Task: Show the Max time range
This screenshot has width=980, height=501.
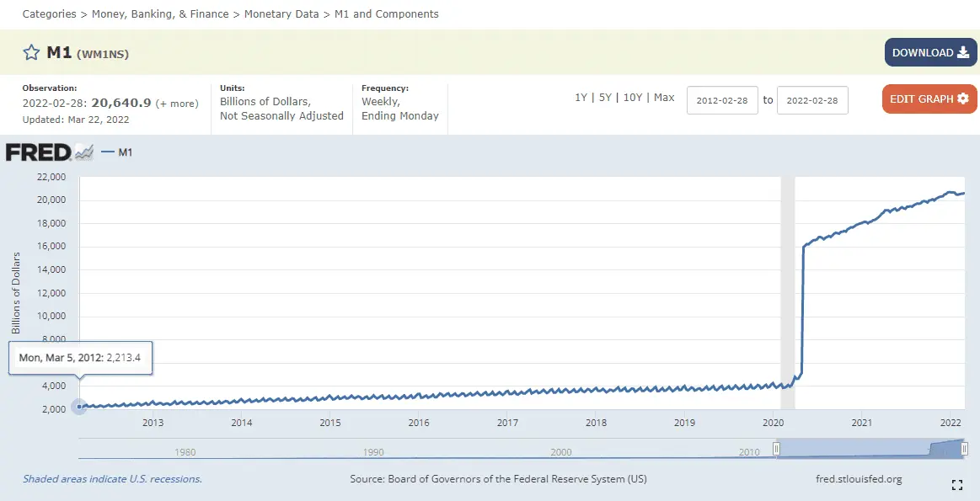Action: pos(664,98)
